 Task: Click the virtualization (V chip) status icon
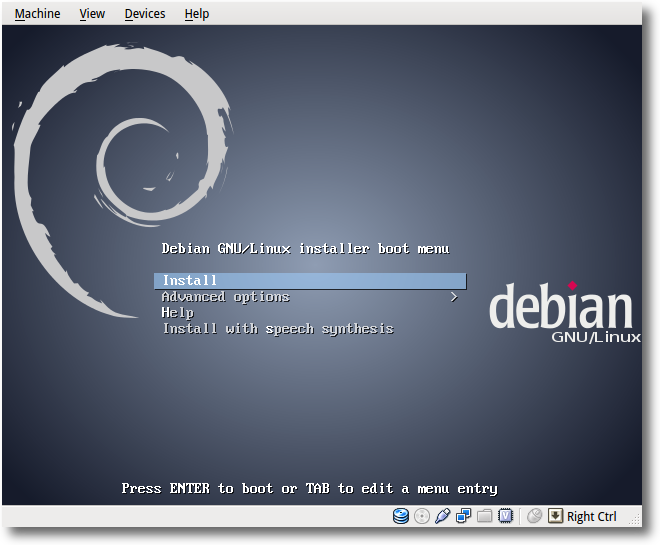[506, 516]
